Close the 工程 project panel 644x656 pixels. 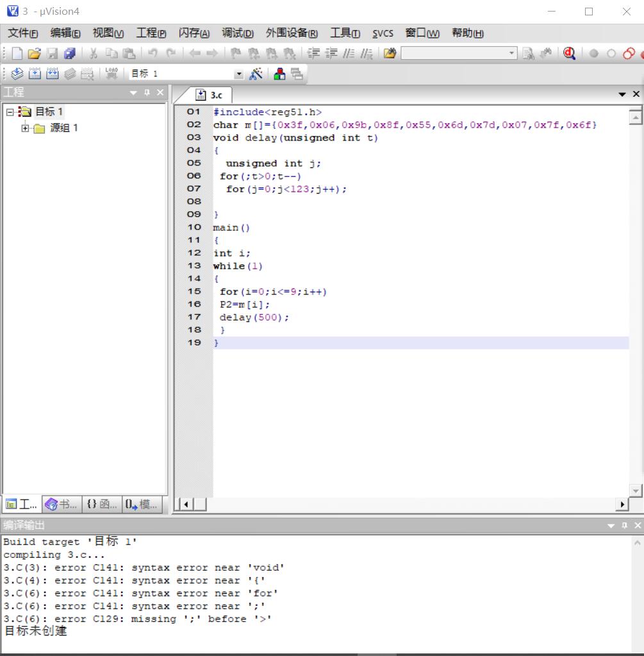click(x=160, y=92)
